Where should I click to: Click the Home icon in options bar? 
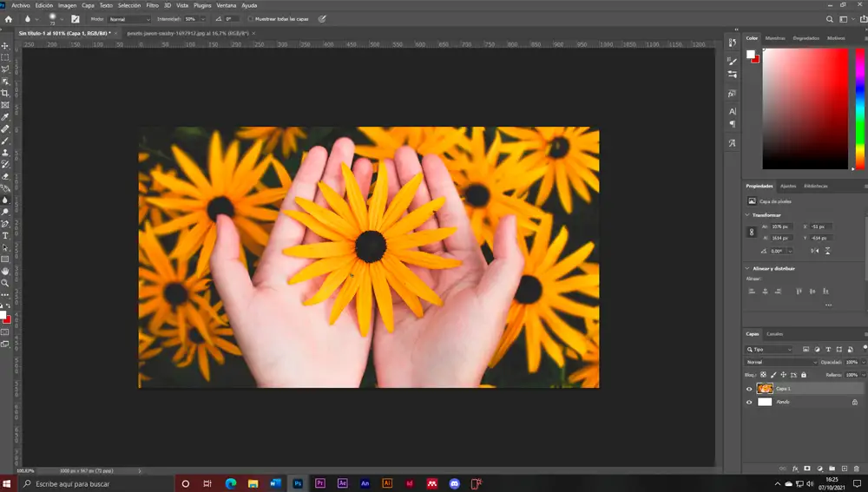(9, 19)
